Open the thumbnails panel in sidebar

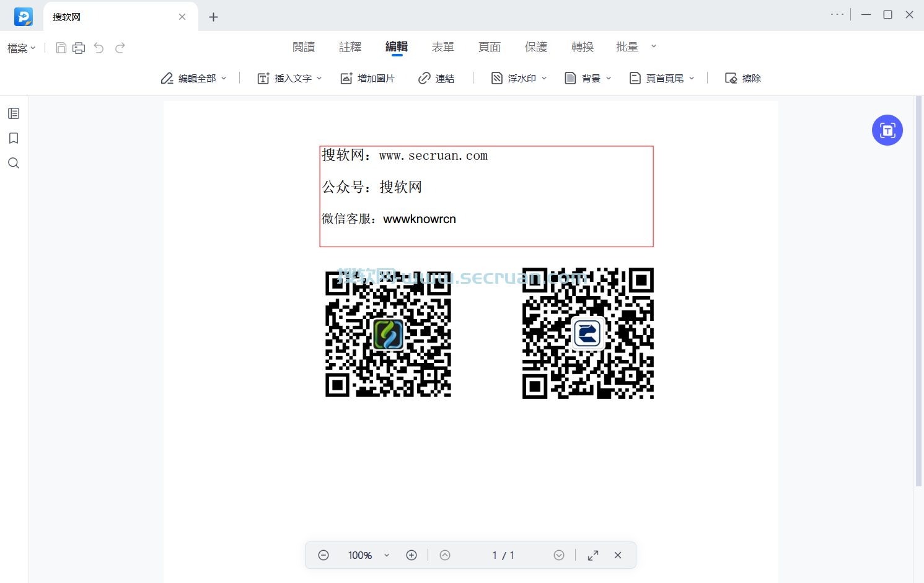[14, 113]
